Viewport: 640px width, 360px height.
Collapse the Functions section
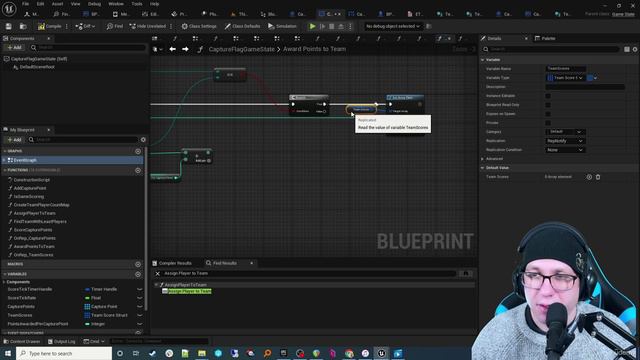click(x=5, y=170)
